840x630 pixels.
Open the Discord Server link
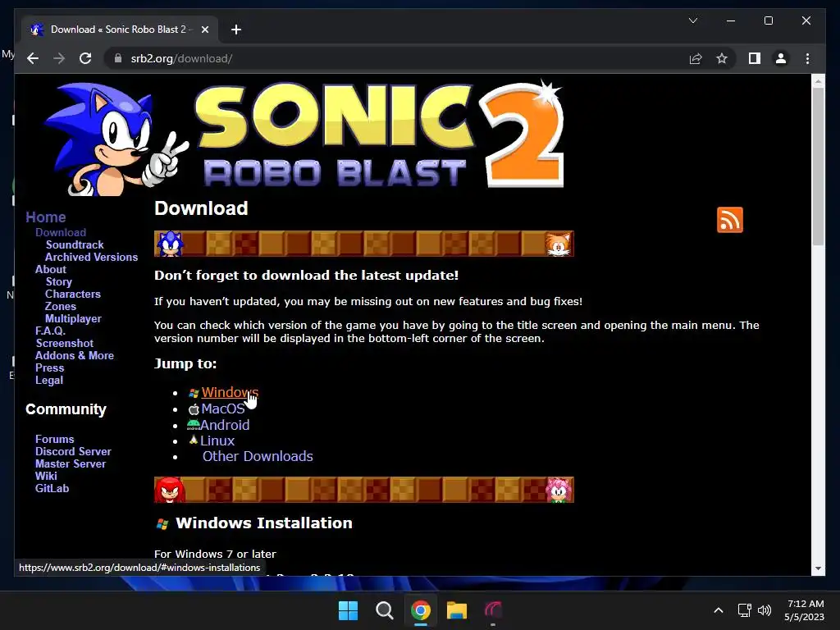pos(73,452)
